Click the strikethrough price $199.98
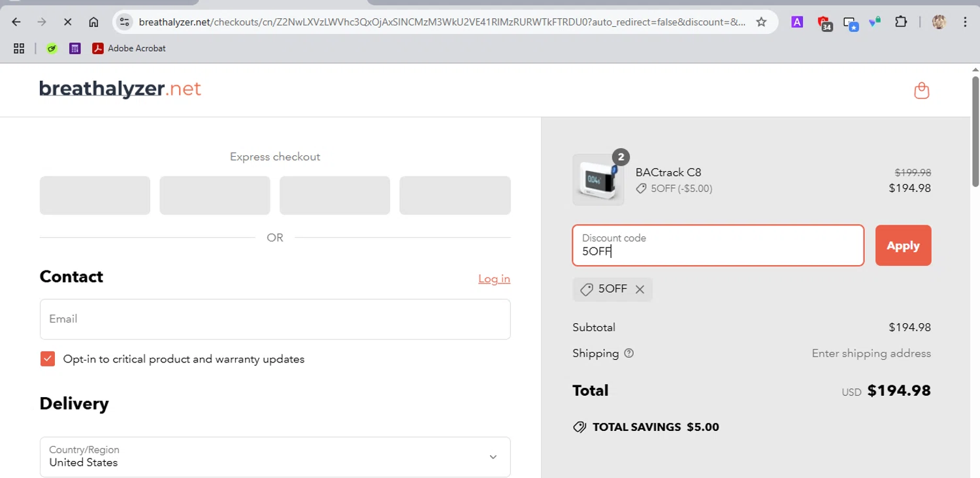This screenshot has width=980, height=478. (x=913, y=172)
